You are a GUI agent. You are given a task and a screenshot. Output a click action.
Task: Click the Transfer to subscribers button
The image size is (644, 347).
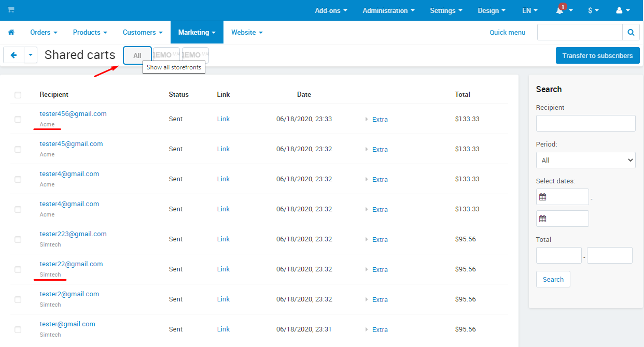coord(597,55)
